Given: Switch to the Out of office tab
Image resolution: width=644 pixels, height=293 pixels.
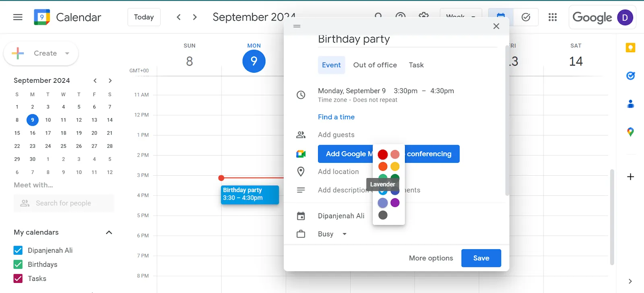Looking at the screenshot, I should click(375, 65).
